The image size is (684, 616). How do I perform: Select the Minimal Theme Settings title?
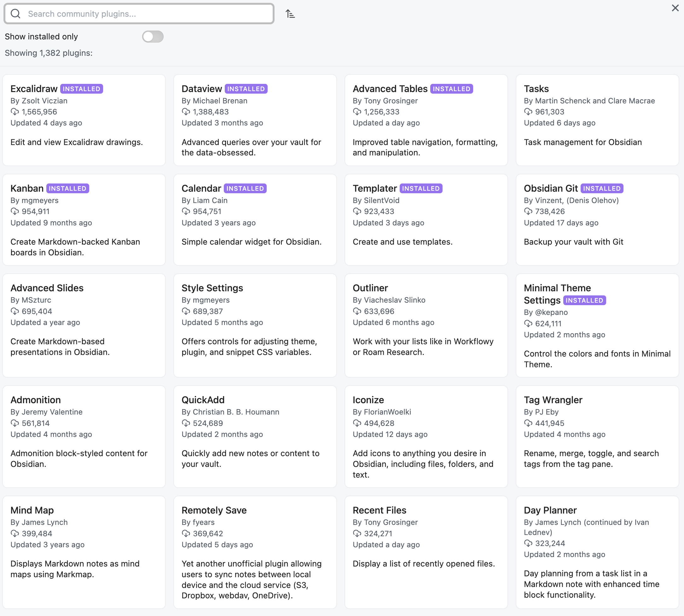point(557,294)
